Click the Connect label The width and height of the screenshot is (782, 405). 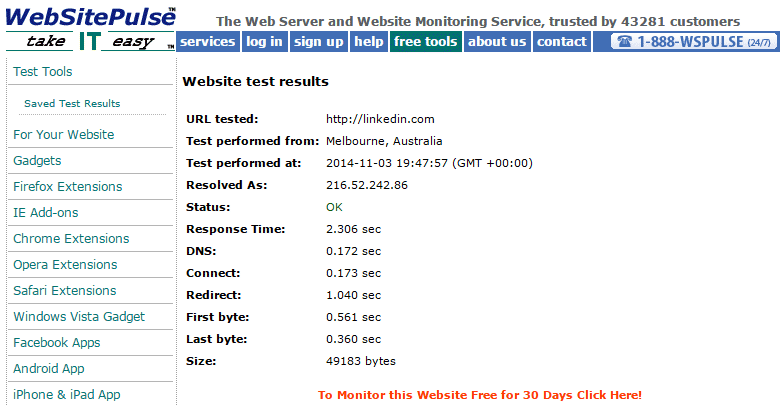click(213, 273)
